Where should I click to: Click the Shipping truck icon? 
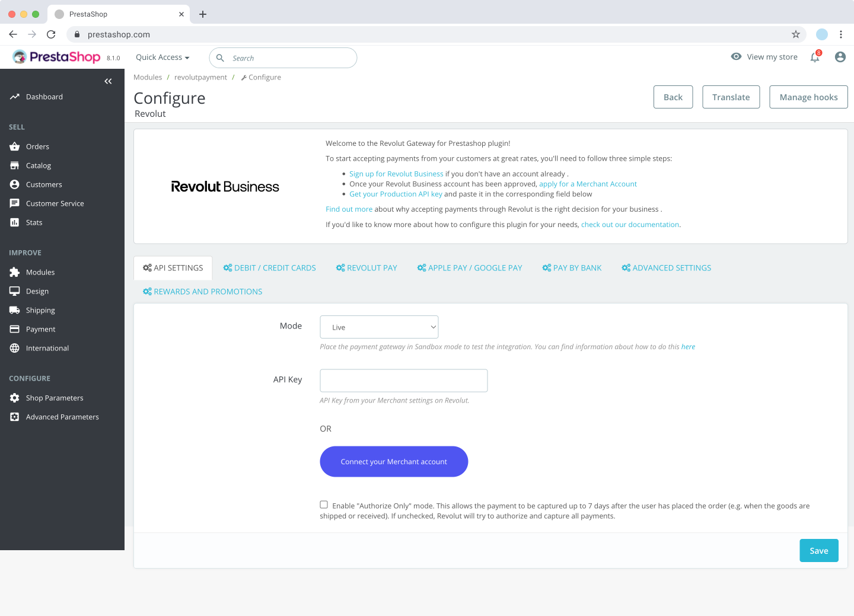coord(15,310)
